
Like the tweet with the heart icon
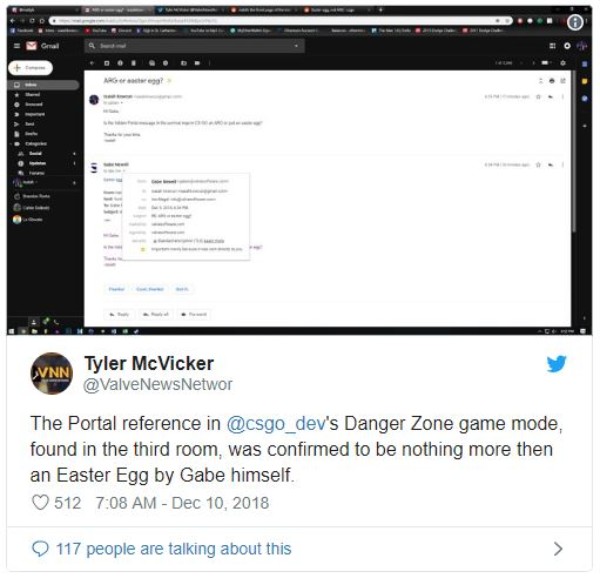pyautogui.click(x=40, y=503)
